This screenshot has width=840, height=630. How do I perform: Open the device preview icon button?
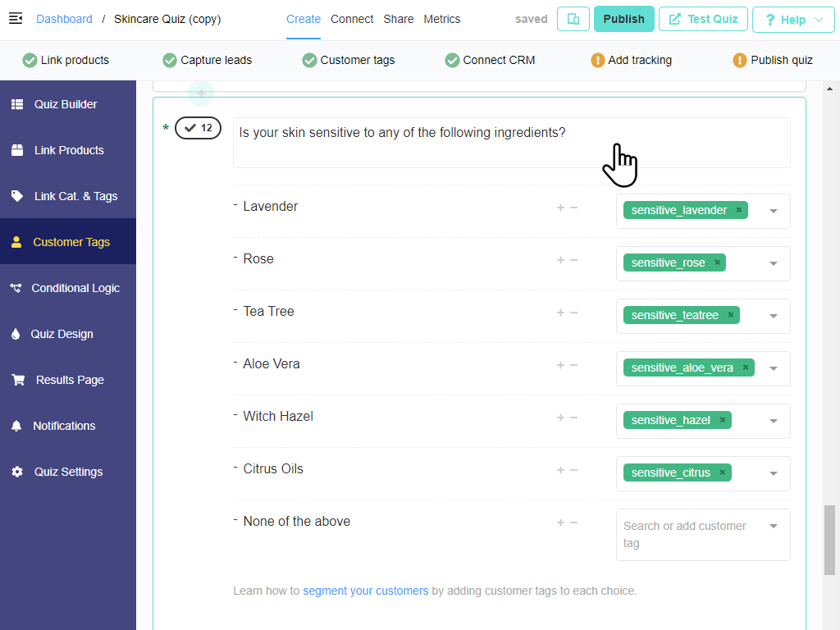[573, 20]
